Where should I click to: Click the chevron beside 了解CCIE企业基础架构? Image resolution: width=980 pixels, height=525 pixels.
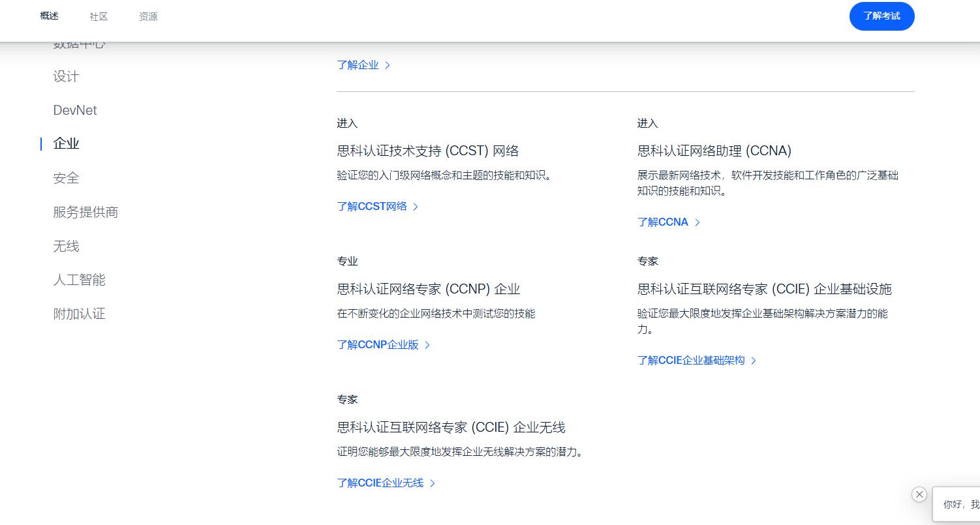click(x=754, y=361)
